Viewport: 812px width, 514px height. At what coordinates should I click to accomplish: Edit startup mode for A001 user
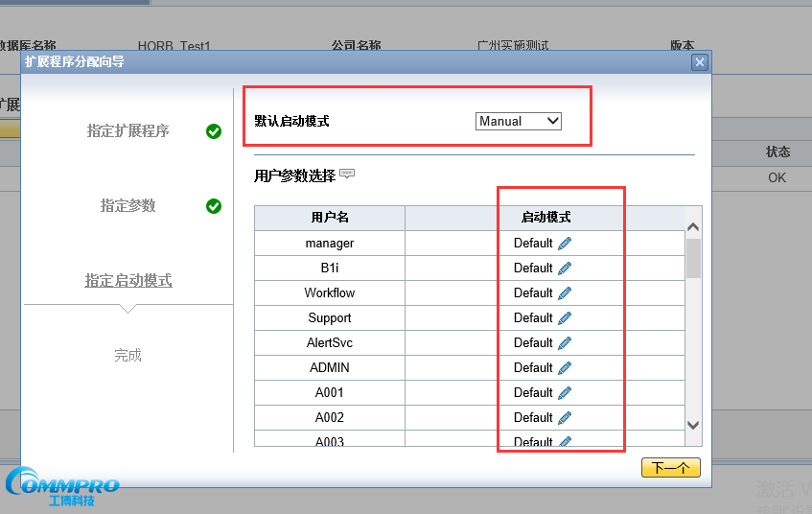(565, 393)
